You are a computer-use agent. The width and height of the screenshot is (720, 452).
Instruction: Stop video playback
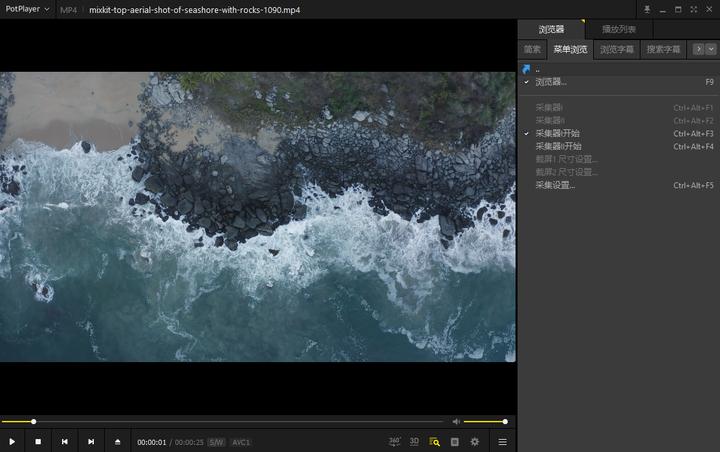click(38, 441)
